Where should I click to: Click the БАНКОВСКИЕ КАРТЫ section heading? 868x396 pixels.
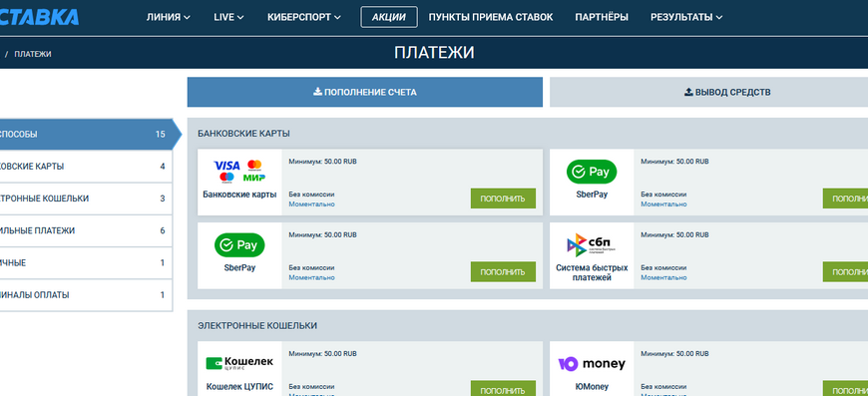243,134
